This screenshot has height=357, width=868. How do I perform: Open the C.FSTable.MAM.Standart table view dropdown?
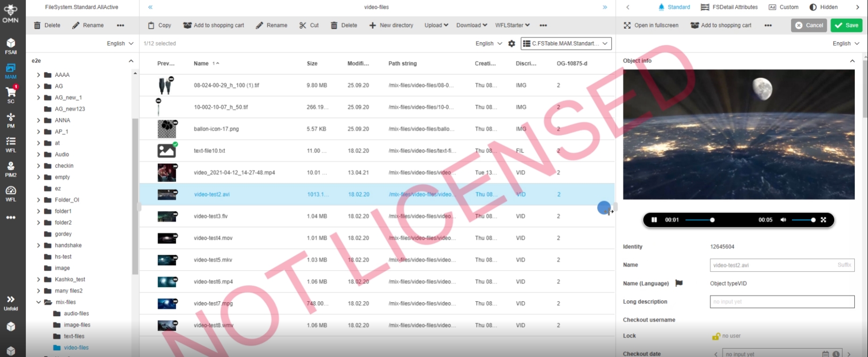[x=566, y=44]
